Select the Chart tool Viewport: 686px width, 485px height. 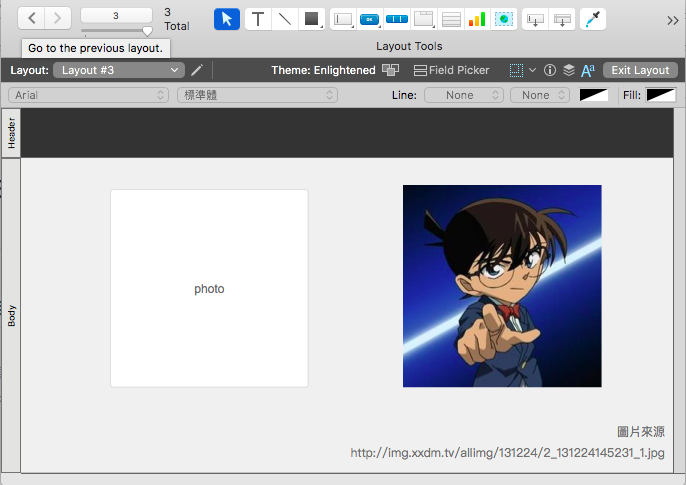[477, 19]
